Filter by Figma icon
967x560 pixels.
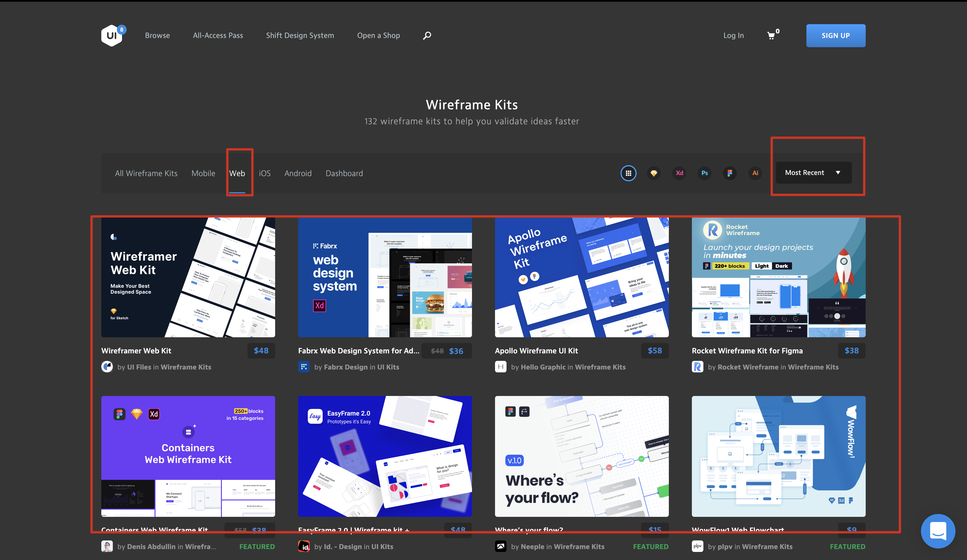pos(730,173)
